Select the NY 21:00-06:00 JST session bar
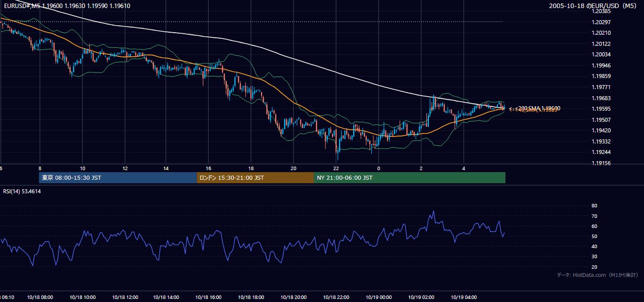The height and width of the screenshot is (302, 644). click(x=410, y=178)
